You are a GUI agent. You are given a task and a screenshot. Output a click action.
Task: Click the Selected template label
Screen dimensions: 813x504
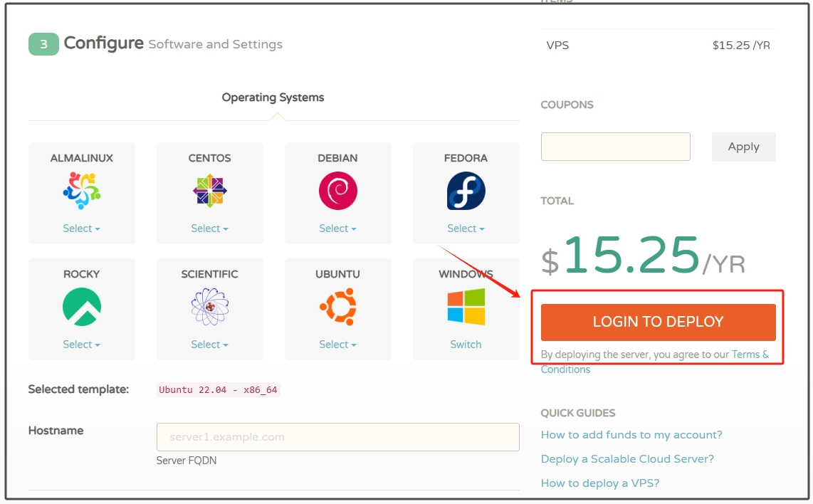pyautogui.click(x=78, y=389)
